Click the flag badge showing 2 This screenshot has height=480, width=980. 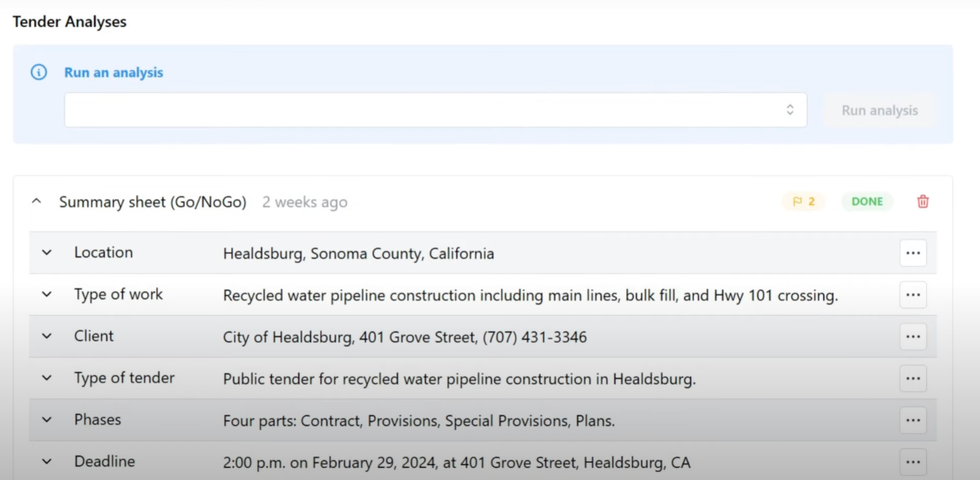(x=804, y=202)
